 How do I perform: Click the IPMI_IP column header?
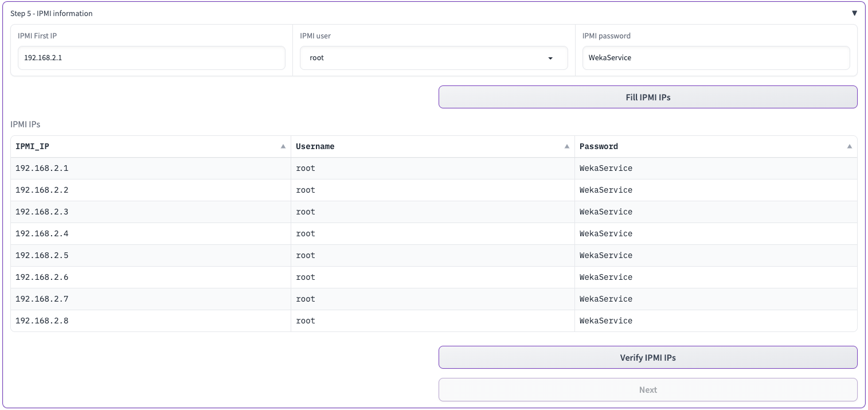[x=33, y=147]
